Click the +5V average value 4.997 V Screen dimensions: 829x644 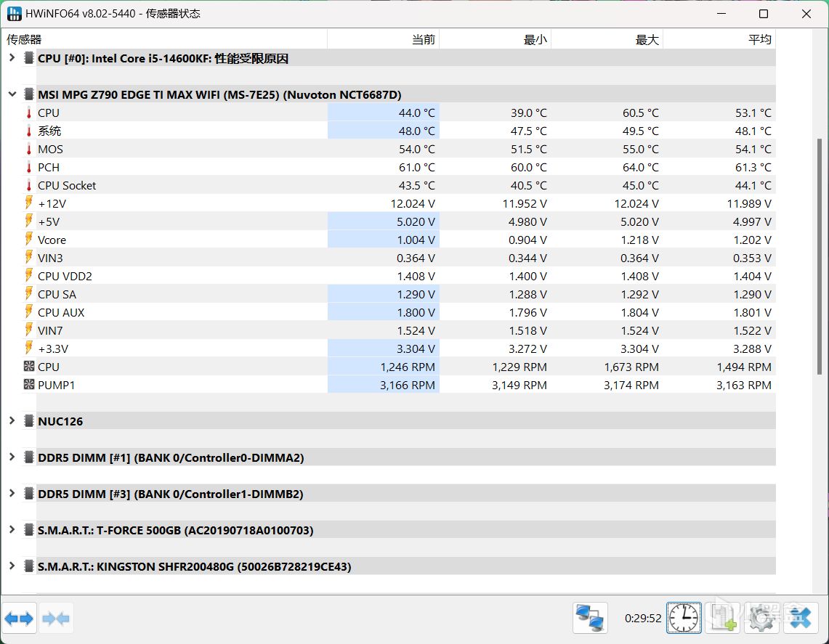pos(752,222)
